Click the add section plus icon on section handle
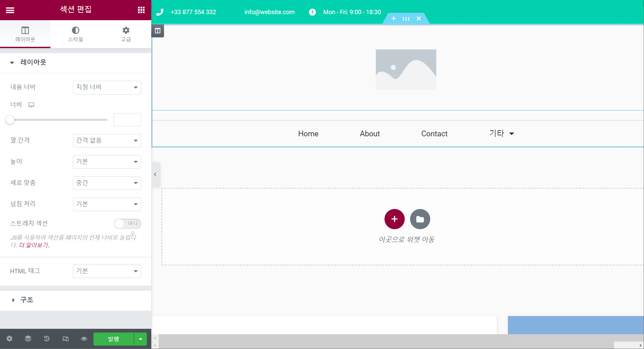The image size is (644, 349). 394,19
